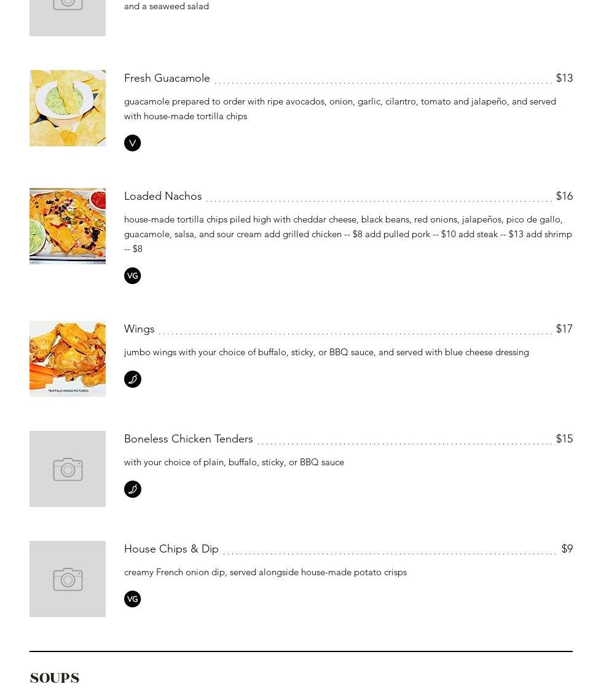Click the $9 price for House Chips & Dip
The height and width of the screenshot is (700, 593).
pyautogui.click(x=567, y=549)
